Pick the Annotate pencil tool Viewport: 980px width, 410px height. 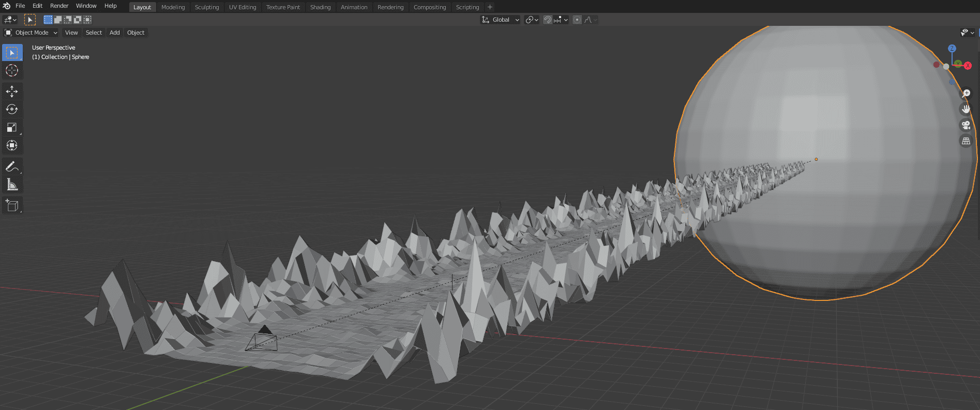12,166
